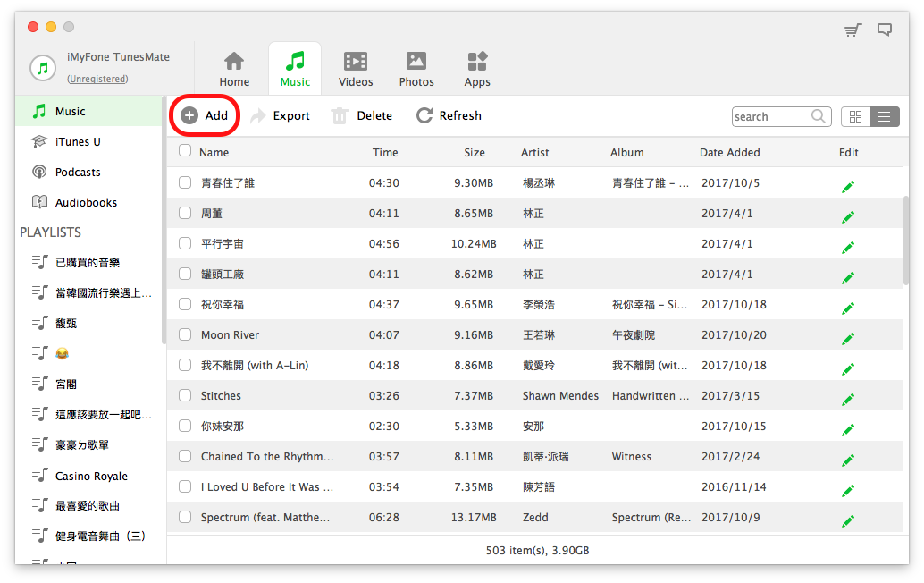Viewport: 924px width, 583px height.
Task: Check the box for 青春住了誰
Action: tap(185, 182)
